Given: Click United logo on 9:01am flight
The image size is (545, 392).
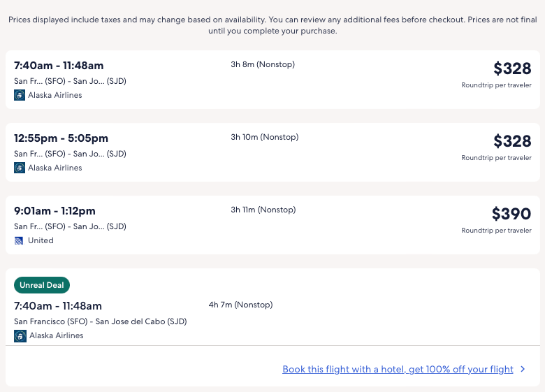Looking at the screenshot, I should click(x=20, y=240).
